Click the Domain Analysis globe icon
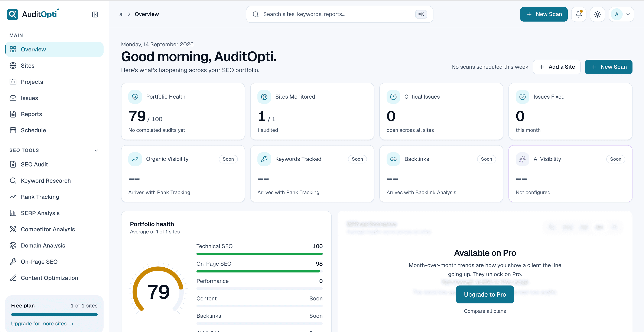The height and width of the screenshot is (332, 644). [x=13, y=246]
